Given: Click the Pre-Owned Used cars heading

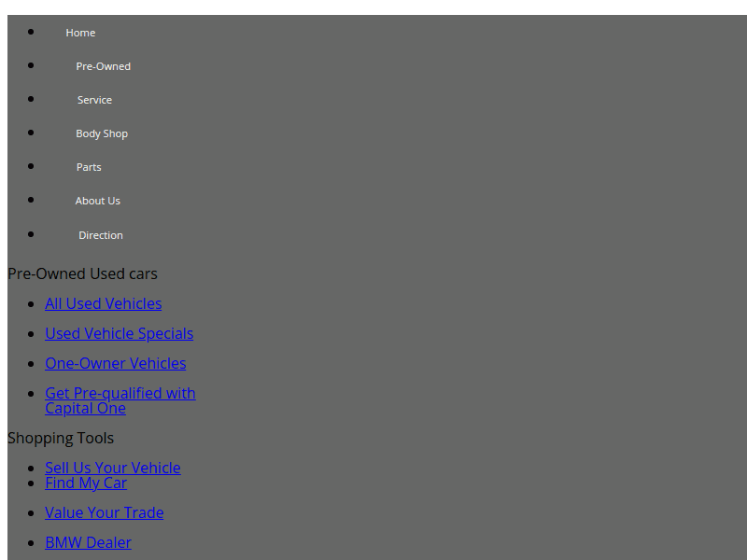Looking at the screenshot, I should [82, 273].
